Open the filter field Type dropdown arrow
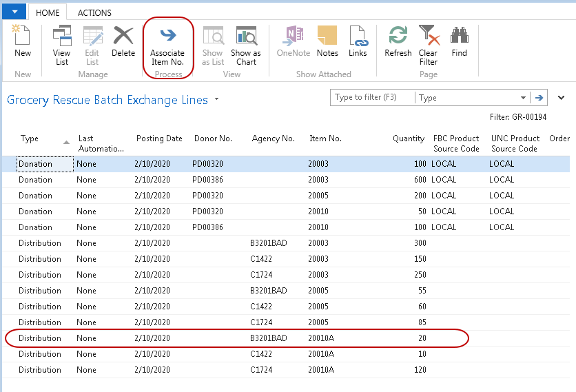 click(523, 98)
